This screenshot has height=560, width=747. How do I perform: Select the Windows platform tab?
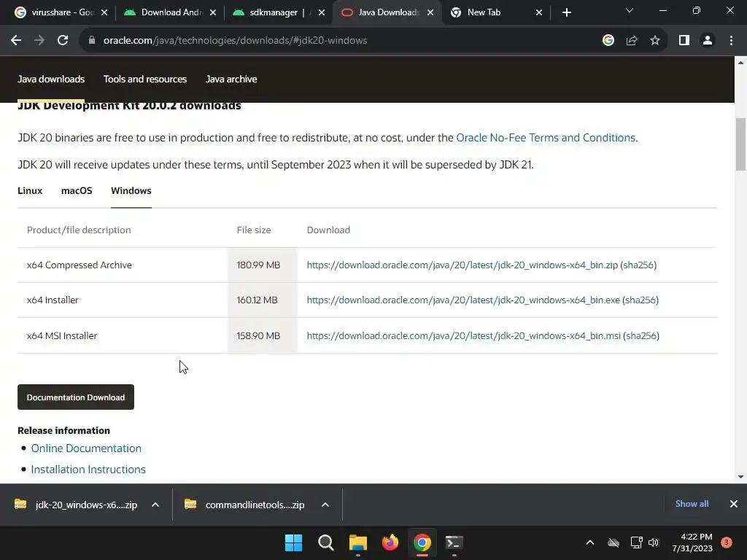click(131, 190)
